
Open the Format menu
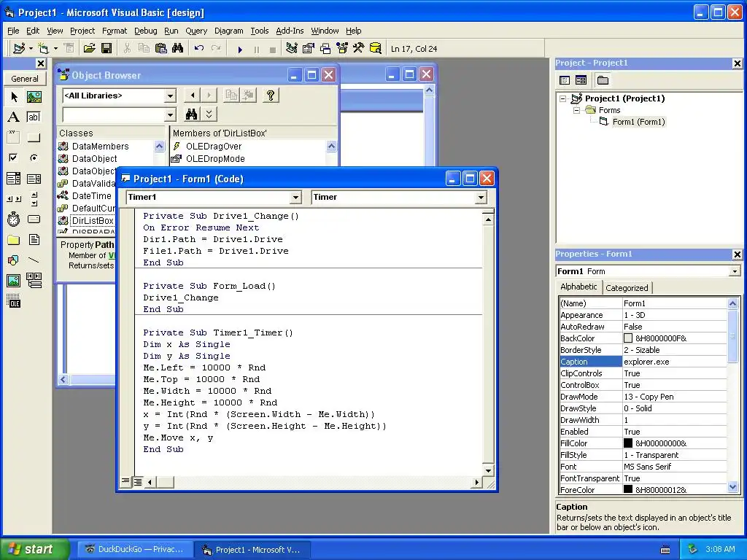pyautogui.click(x=115, y=31)
